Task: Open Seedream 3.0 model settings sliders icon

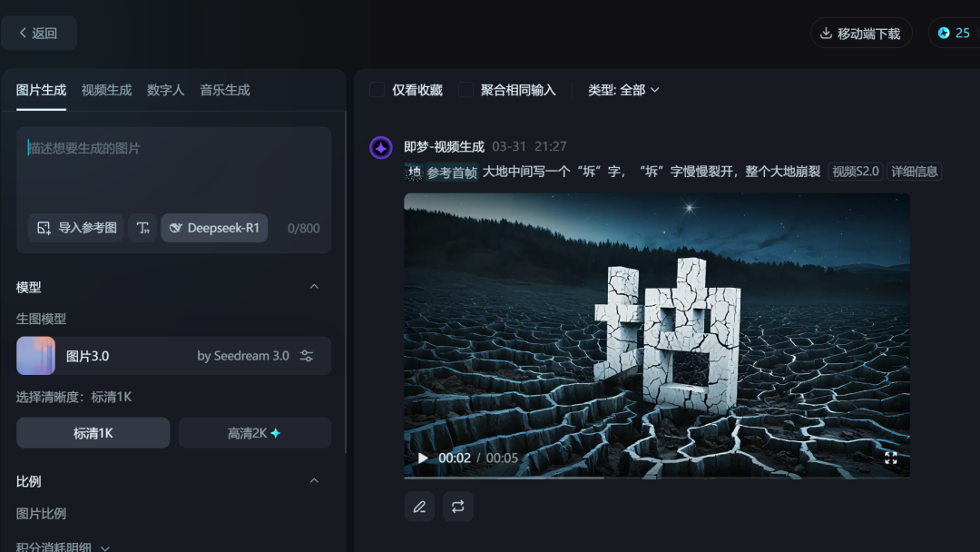Action: tap(309, 355)
